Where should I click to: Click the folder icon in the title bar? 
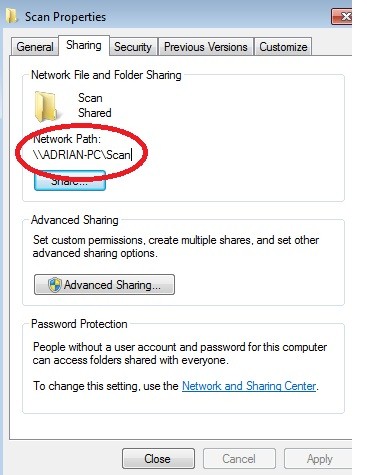(12, 16)
